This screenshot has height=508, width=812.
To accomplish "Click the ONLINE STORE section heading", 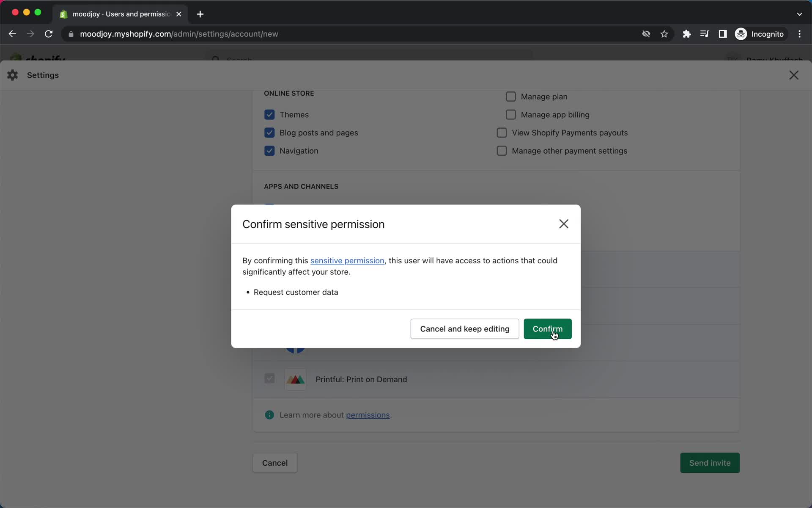I will (289, 94).
